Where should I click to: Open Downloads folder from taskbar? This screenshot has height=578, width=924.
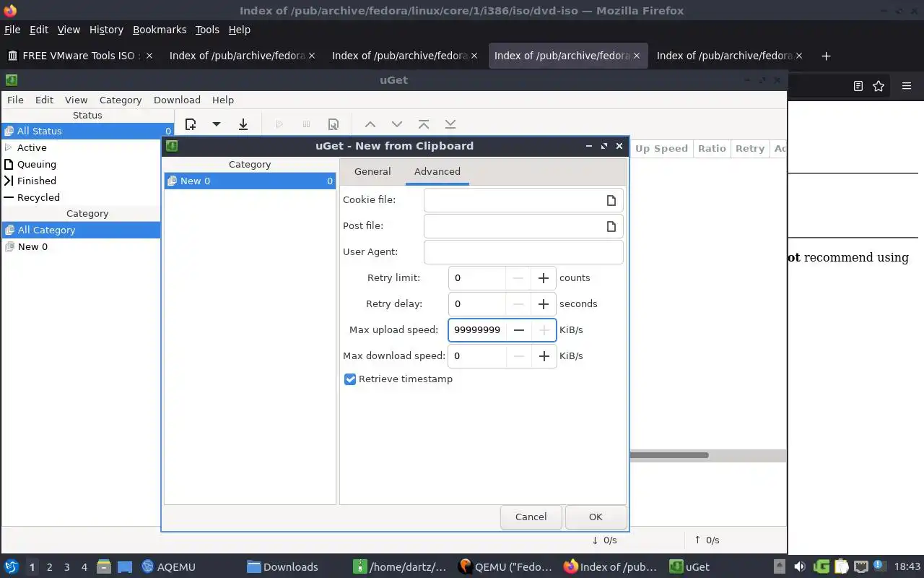tap(282, 567)
